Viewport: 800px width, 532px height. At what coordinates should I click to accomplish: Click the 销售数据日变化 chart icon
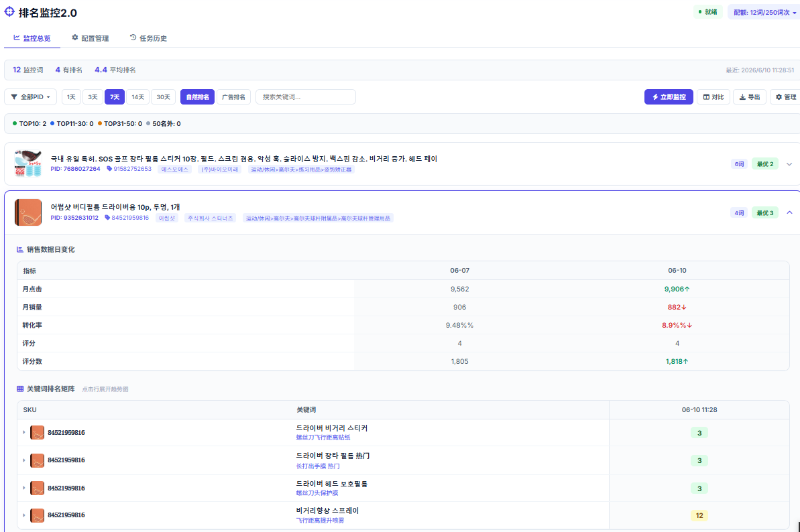click(x=20, y=249)
